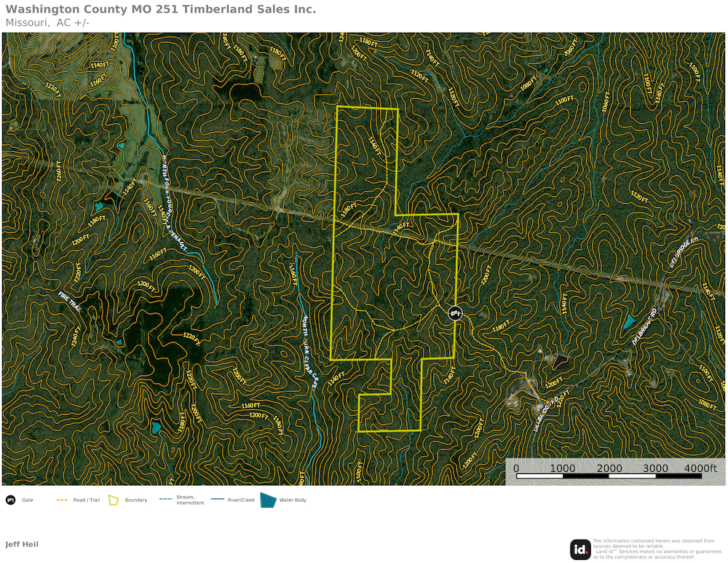Click the Road / Trail legend label
This screenshot has height=563, width=728.
pyautogui.click(x=87, y=500)
